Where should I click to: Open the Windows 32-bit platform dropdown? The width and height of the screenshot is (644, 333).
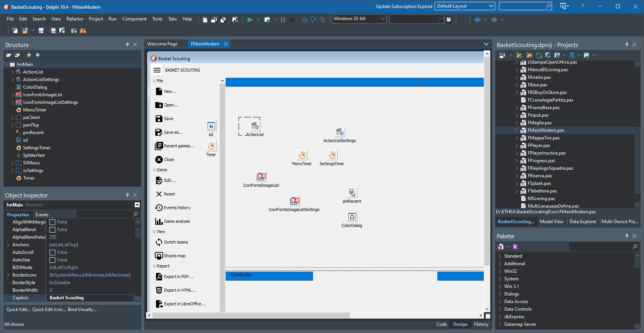(359, 19)
